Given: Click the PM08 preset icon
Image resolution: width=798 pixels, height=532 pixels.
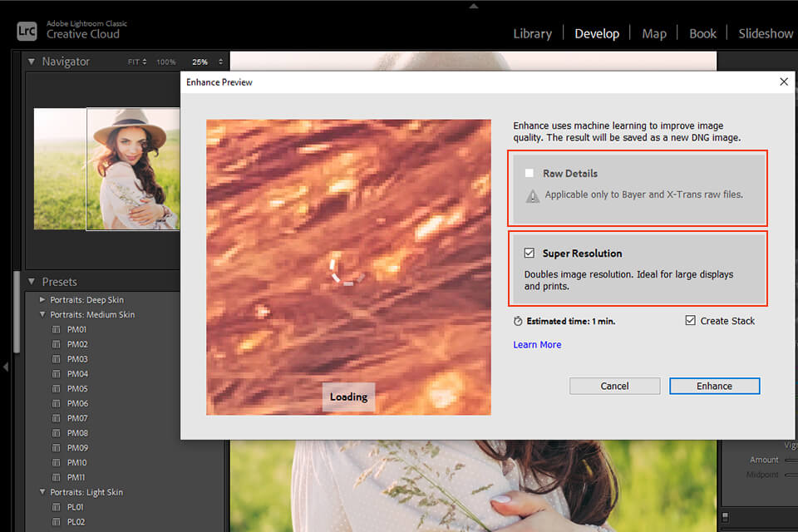Looking at the screenshot, I should click(56, 433).
